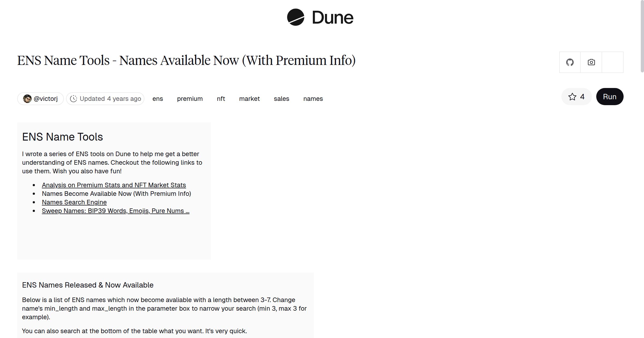This screenshot has height=338, width=644.
Task: Open the Names Search Engine link
Action: click(74, 202)
